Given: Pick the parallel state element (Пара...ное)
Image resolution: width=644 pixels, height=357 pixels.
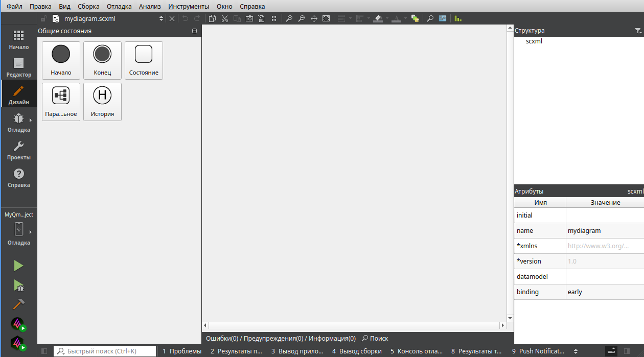Looking at the screenshot, I should coord(61,102).
